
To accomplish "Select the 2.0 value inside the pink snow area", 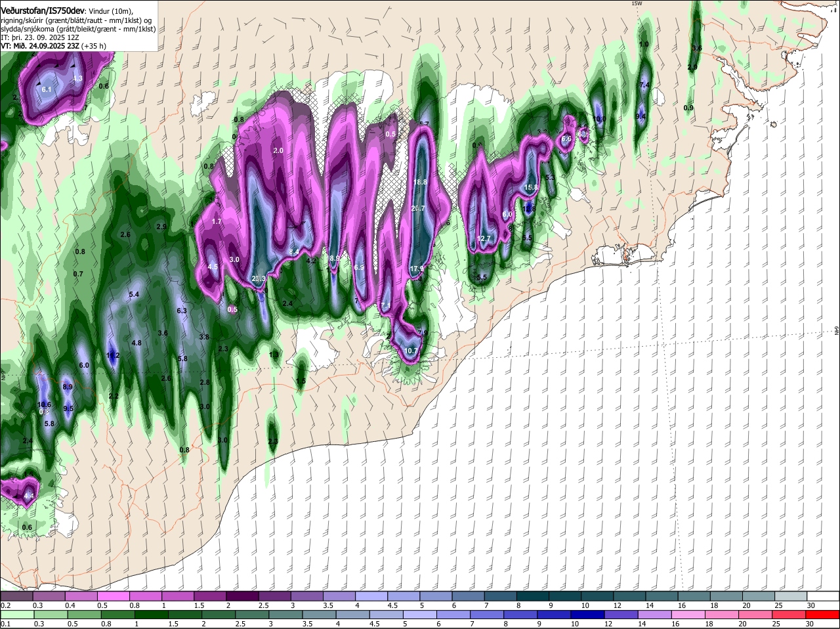I will [278, 150].
